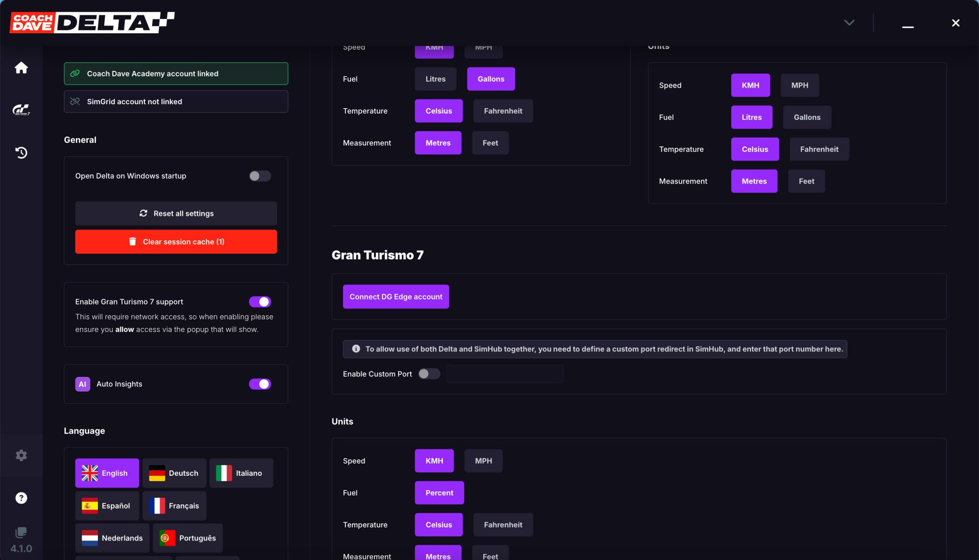Select English language
Screen dimensions: 979x560
(x=107, y=473)
